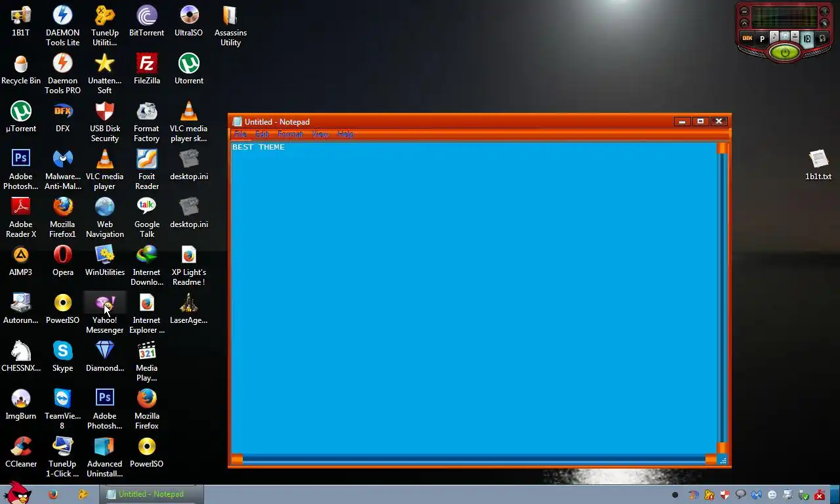
Task: Open FileZilla desktop shortcut
Action: coord(147,69)
